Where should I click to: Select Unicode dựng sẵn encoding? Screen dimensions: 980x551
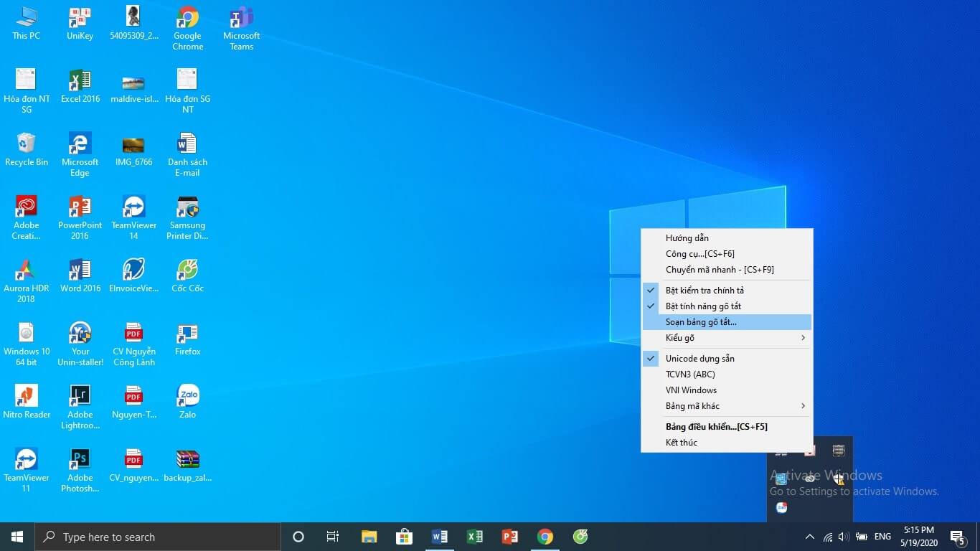click(x=727, y=358)
